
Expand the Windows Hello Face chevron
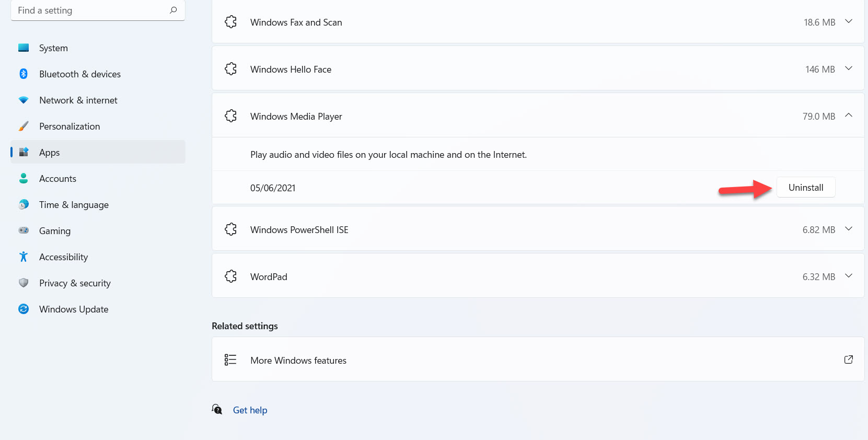(849, 69)
